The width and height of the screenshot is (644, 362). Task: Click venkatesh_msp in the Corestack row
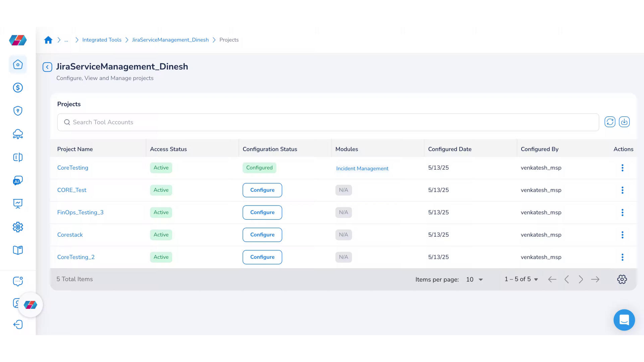coord(541,235)
